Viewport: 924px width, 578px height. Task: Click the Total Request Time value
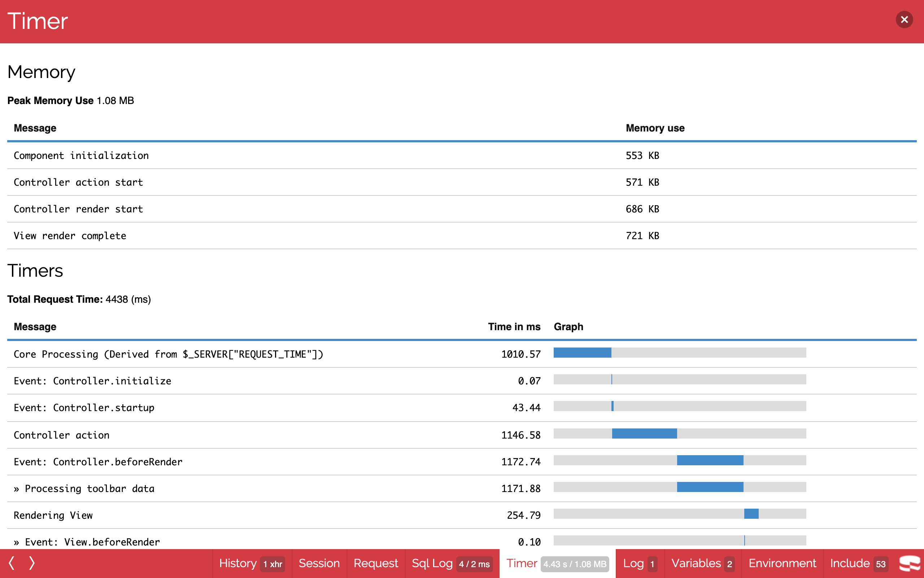(128, 299)
